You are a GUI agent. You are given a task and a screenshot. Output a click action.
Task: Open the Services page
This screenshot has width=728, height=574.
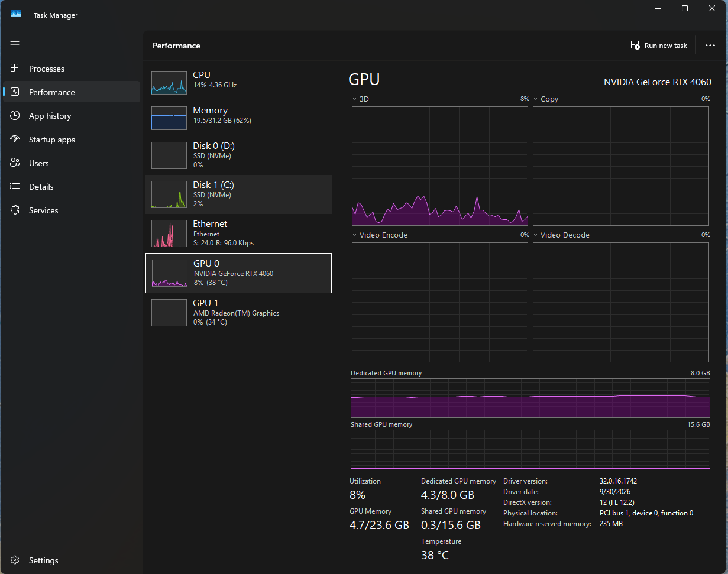tap(44, 210)
